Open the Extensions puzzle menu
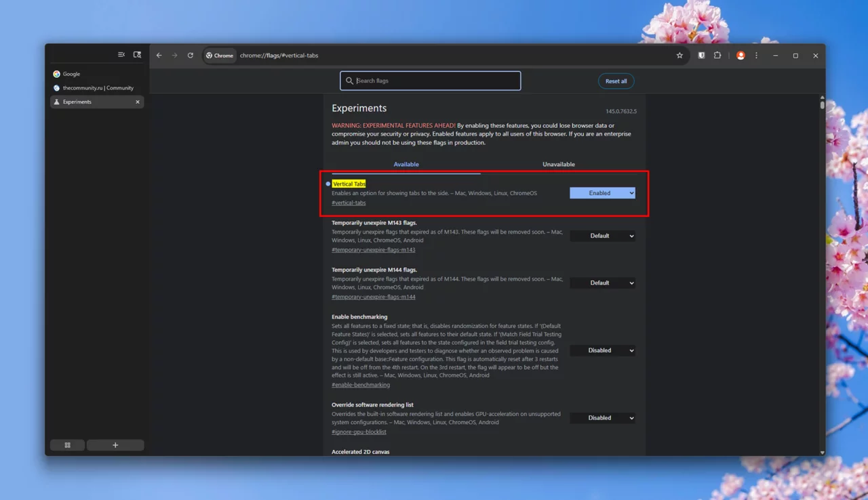The height and width of the screenshot is (500, 868). (717, 56)
